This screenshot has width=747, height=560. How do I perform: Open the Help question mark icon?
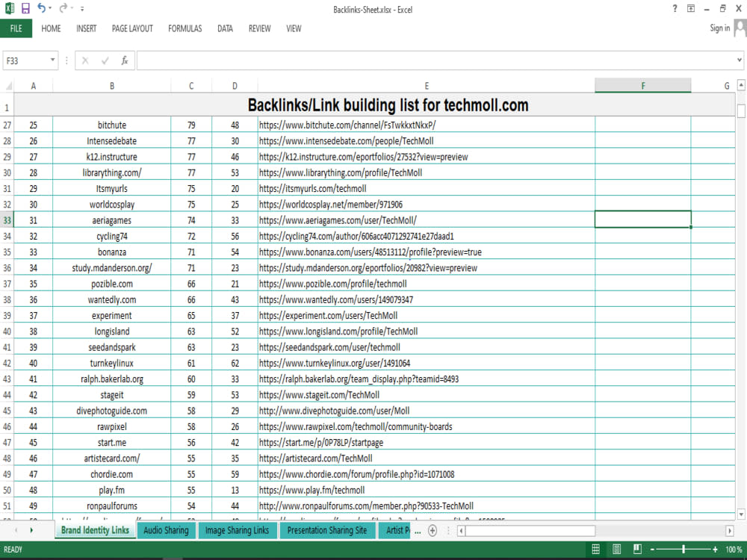click(675, 8)
